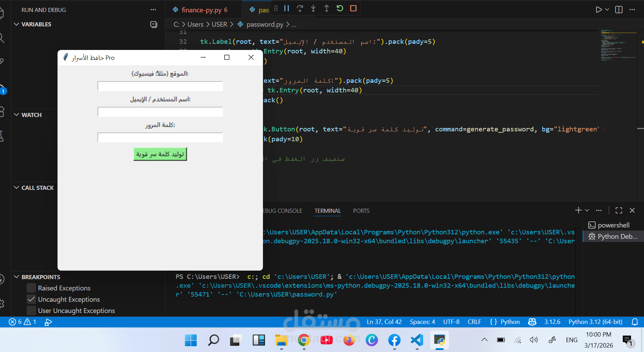Select the Python Debug terminal entry
Image resolution: width=644 pixels, height=352 pixels.
(613, 236)
